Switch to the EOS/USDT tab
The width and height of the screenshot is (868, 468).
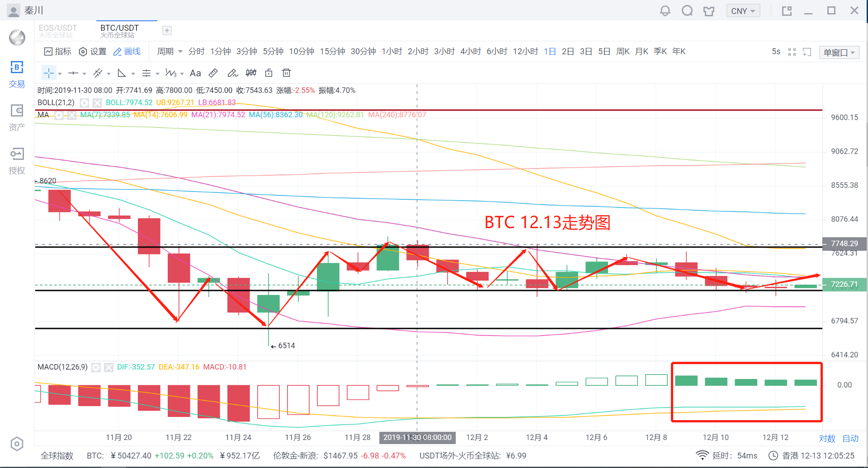pyautogui.click(x=57, y=31)
